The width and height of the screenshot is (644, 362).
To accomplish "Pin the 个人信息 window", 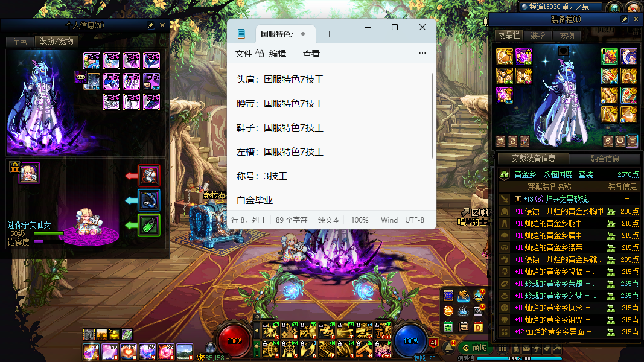I will pyautogui.click(x=150, y=26).
